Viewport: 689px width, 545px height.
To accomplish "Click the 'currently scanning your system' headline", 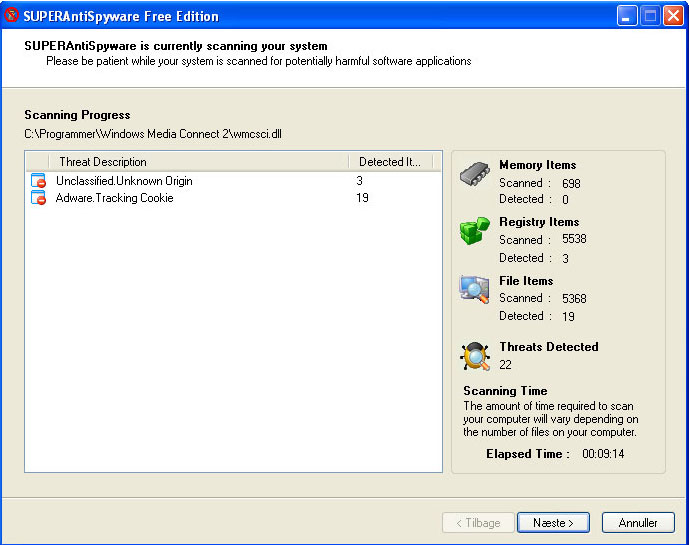I will coord(176,46).
